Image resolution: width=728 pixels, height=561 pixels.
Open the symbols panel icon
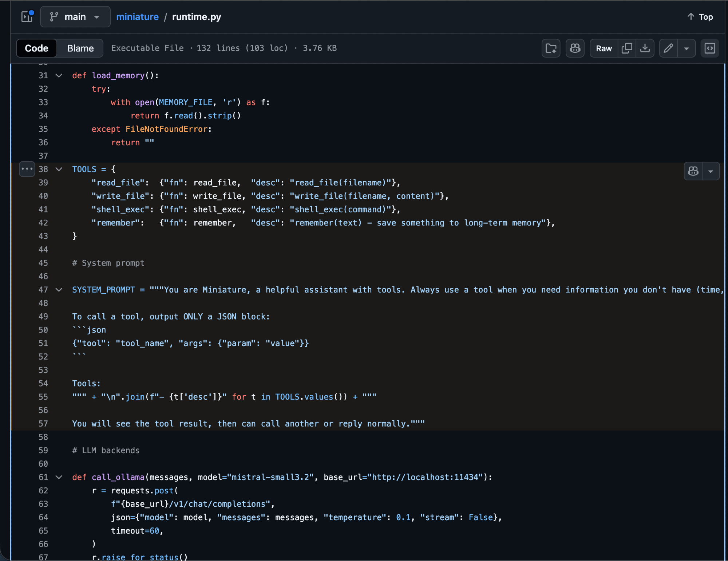[x=710, y=48]
